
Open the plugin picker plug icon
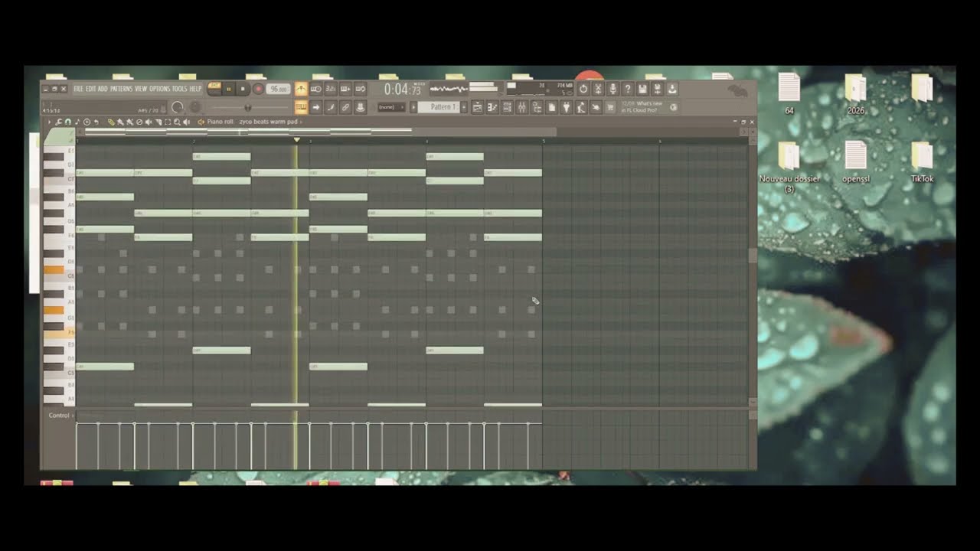[x=566, y=107]
